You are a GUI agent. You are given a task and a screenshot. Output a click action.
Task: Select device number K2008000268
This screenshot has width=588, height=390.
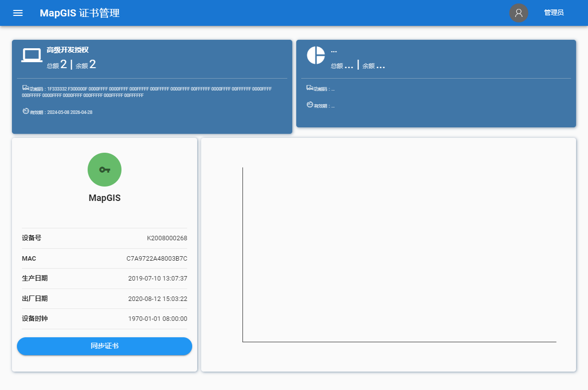[x=167, y=238]
